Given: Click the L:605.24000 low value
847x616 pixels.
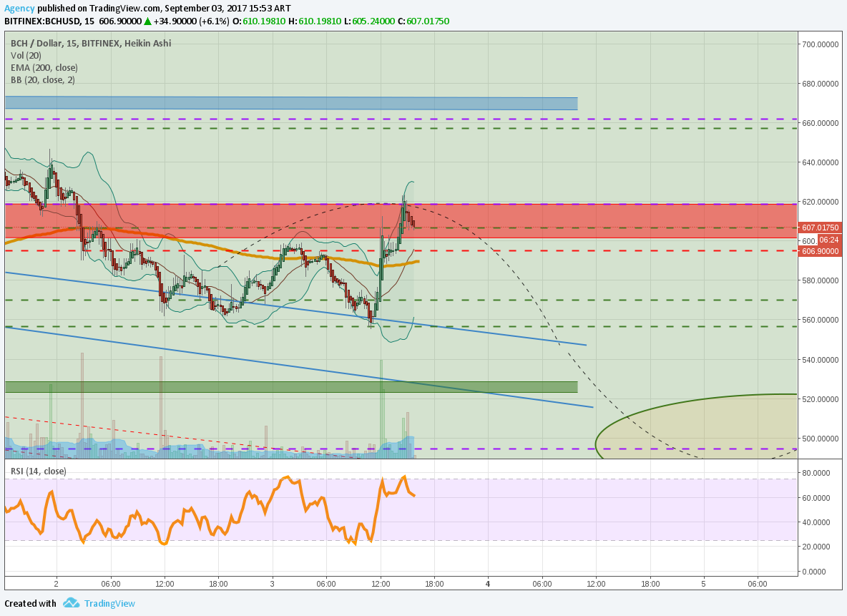Looking at the screenshot, I should 369,21.
